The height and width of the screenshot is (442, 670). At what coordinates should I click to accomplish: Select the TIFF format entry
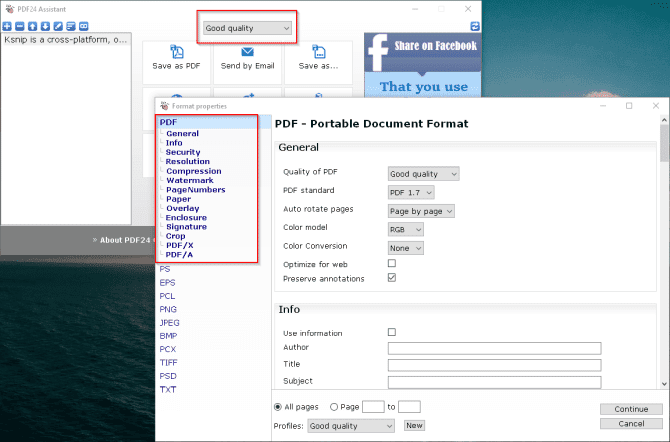[168, 362]
